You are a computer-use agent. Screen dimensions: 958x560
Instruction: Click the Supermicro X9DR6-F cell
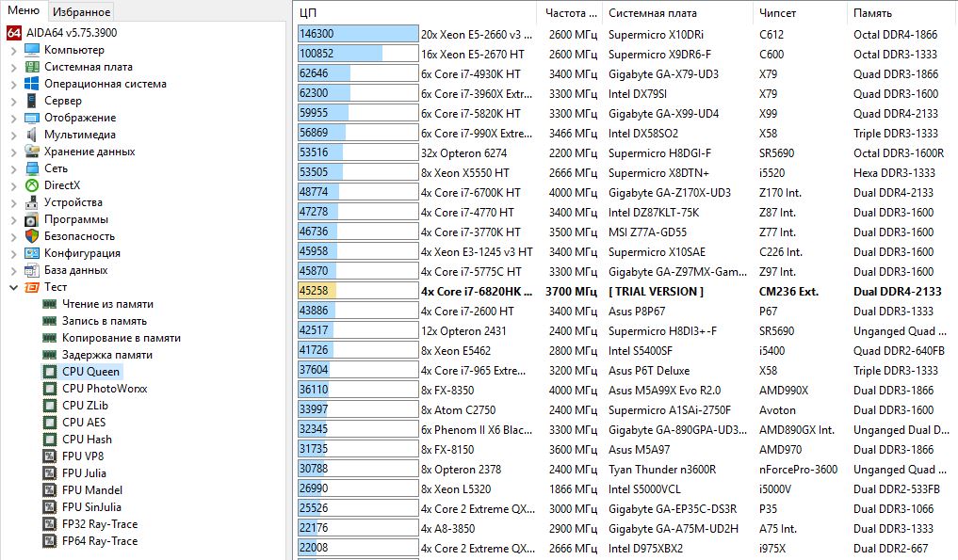point(659,55)
